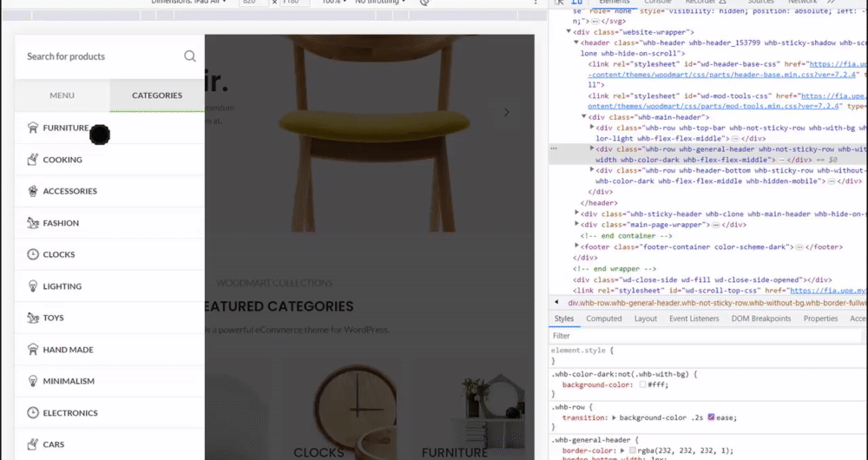Switch to the MENU tab
The image size is (868, 460).
point(62,95)
